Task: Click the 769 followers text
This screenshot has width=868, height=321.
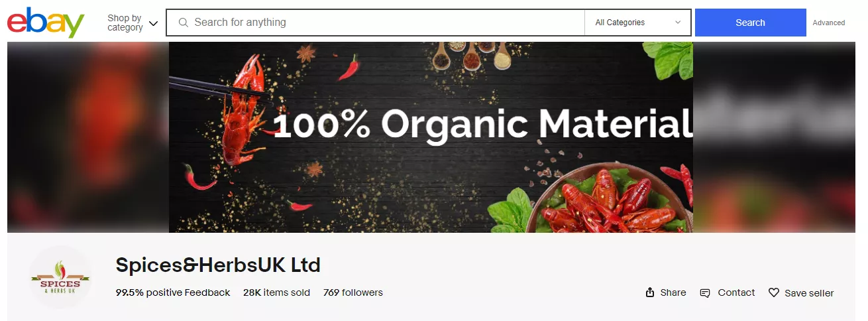Action: click(x=353, y=292)
